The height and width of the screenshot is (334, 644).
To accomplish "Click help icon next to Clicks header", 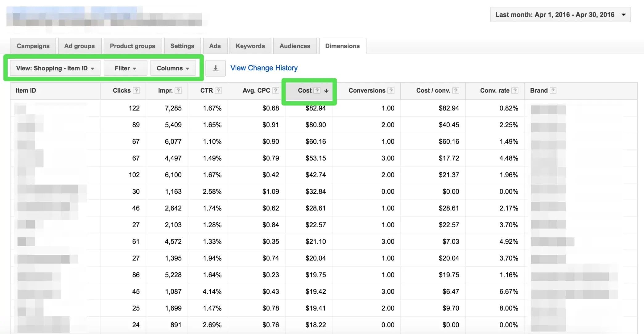I will pyautogui.click(x=136, y=90).
